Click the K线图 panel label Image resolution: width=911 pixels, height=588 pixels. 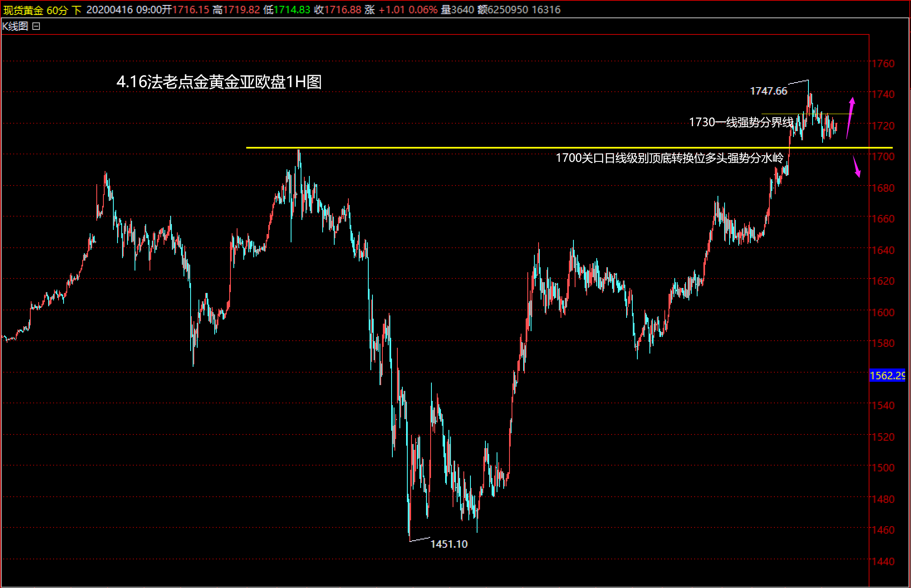15,27
